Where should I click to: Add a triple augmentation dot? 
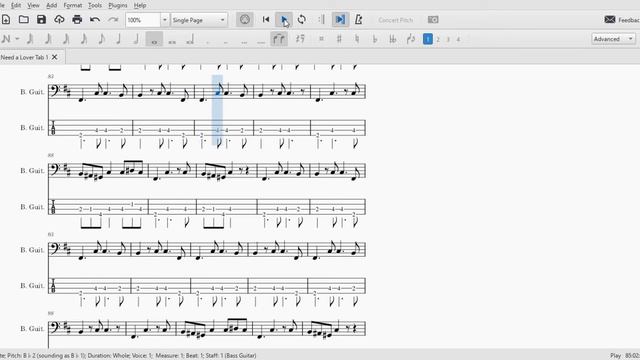(x=244, y=41)
